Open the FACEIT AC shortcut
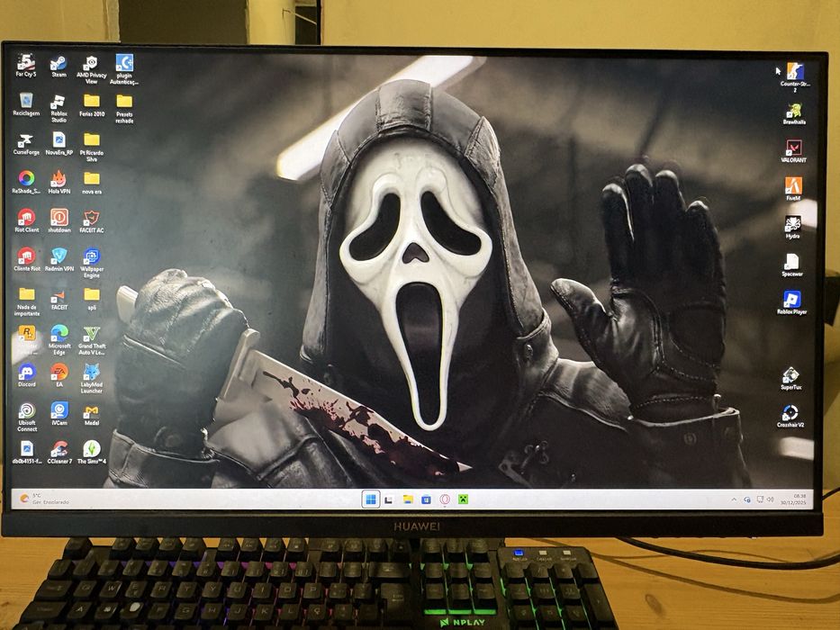 click(x=92, y=221)
